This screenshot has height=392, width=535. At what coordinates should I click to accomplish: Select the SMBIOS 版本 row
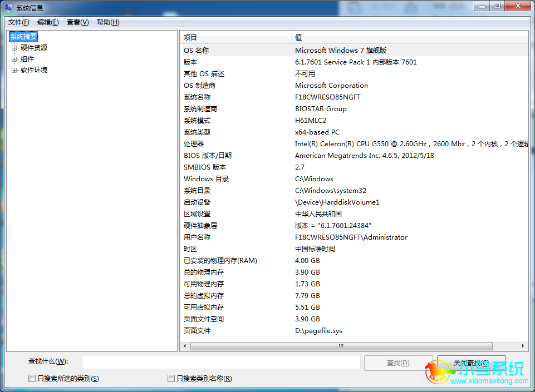354,167
